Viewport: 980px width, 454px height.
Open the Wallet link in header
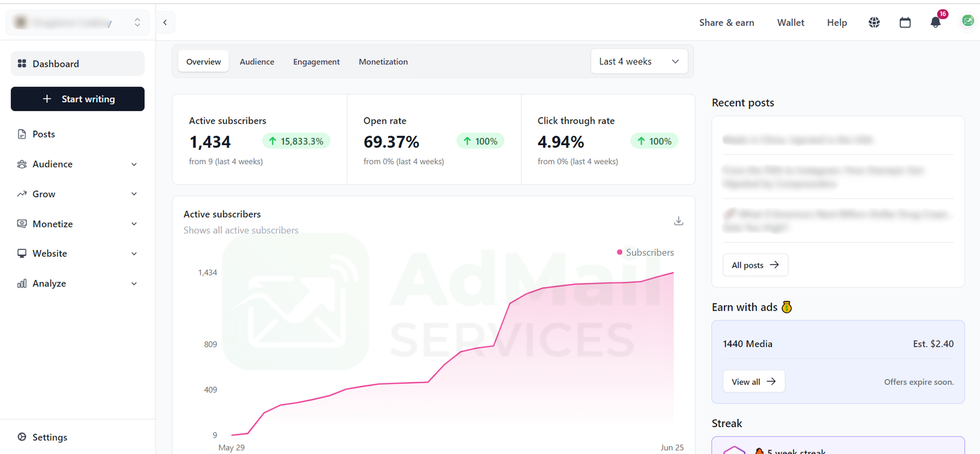790,23
